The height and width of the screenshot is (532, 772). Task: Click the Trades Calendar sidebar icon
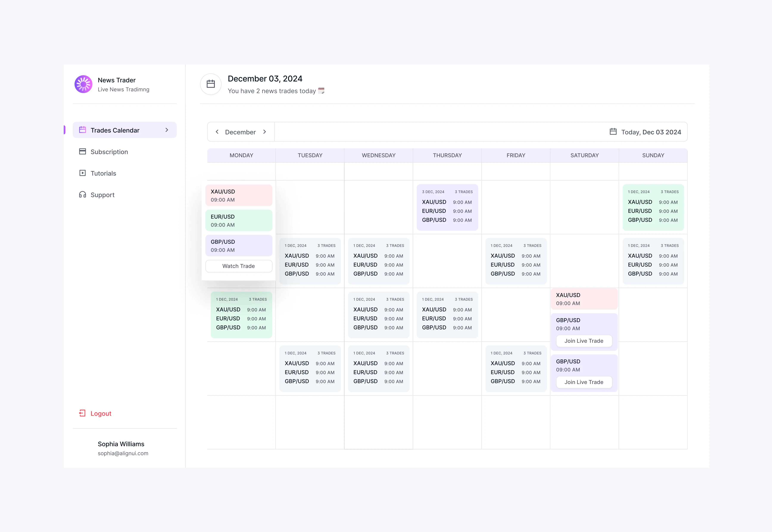click(x=82, y=130)
